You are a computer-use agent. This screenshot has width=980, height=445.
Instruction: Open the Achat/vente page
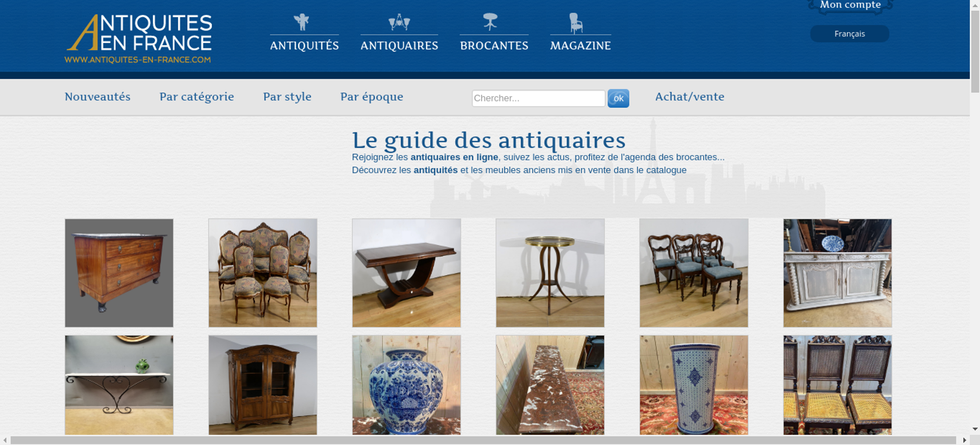pos(690,97)
